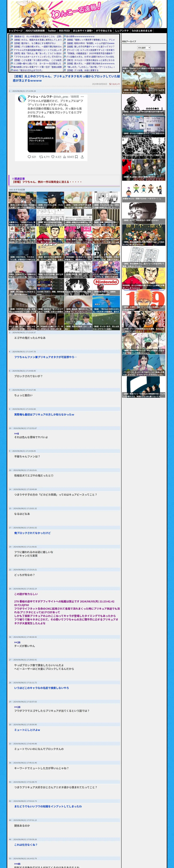Open ABOUT&削除依頼 menu item

[x=35, y=31]
